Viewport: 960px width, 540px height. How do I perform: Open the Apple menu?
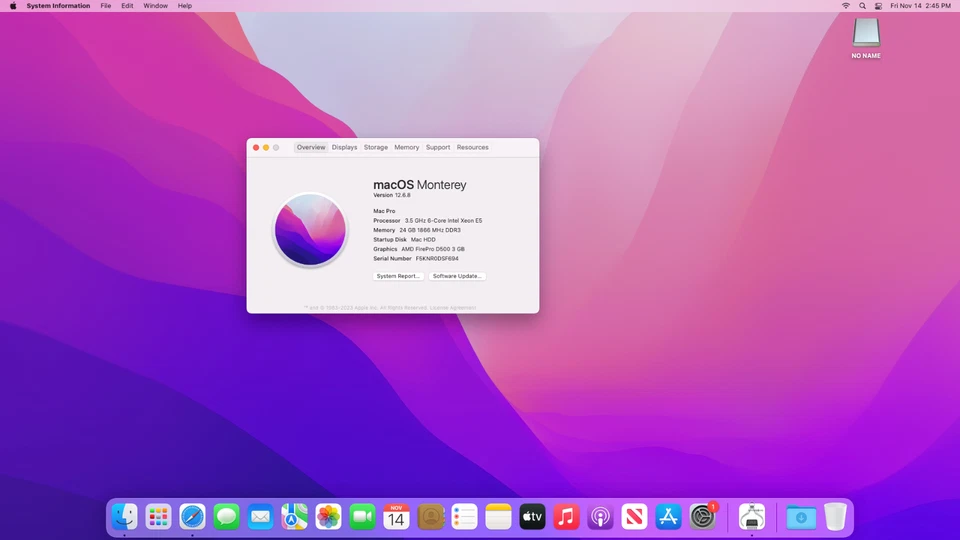coord(13,6)
